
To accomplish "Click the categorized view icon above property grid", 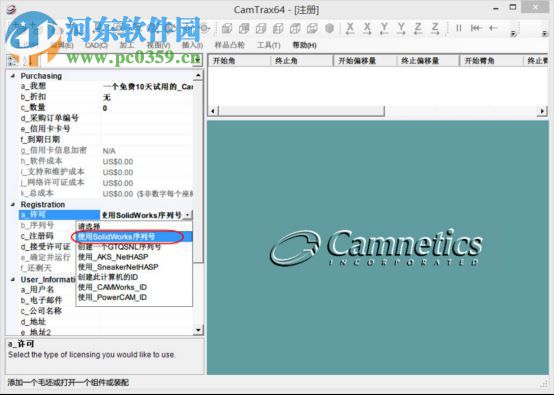I will point(13,60).
